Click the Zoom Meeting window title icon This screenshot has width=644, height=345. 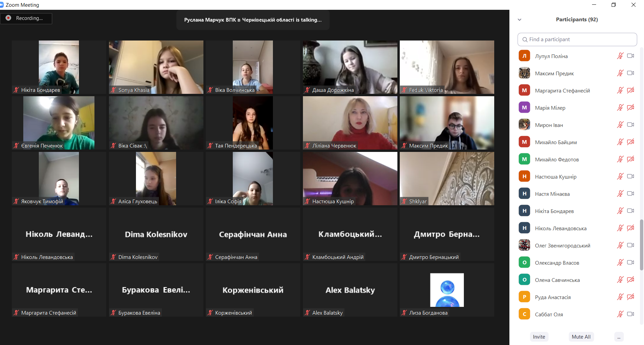pyautogui.click(x=2, y=5)
